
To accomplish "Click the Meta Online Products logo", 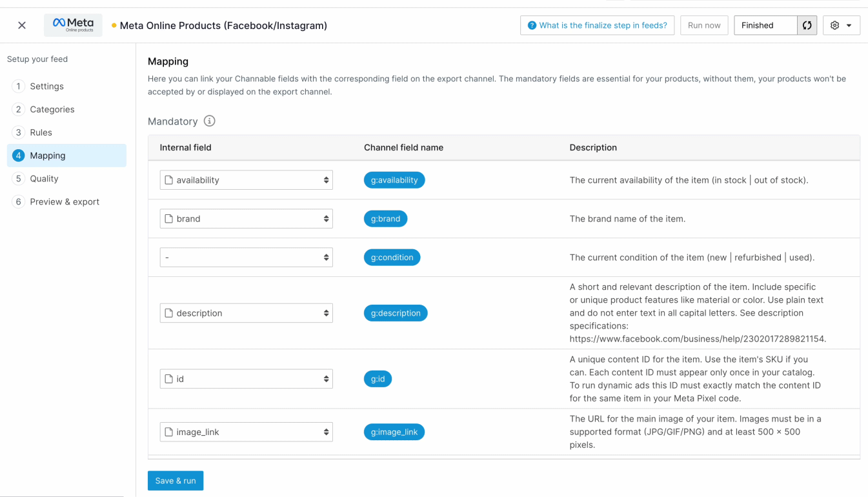I will [73, 25].
